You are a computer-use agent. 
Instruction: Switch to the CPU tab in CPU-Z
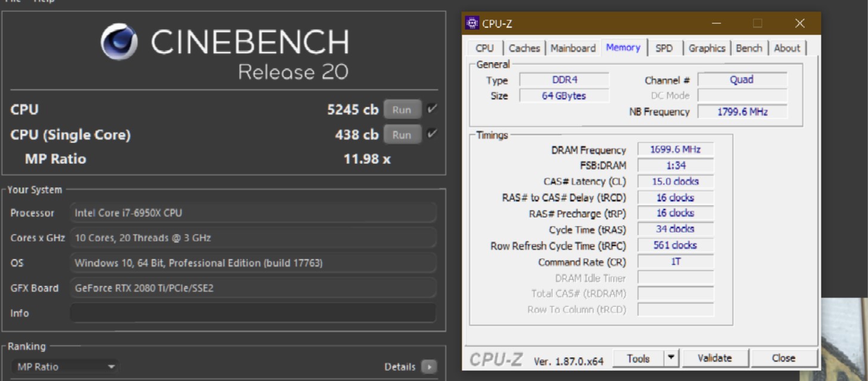click(x=484, y=48)
